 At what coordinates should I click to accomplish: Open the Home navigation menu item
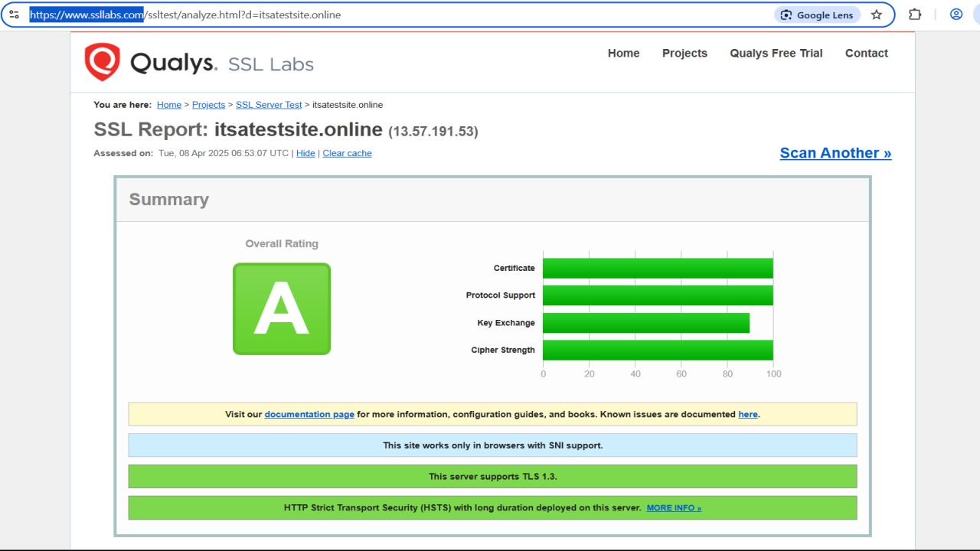[x=623, y=53]
